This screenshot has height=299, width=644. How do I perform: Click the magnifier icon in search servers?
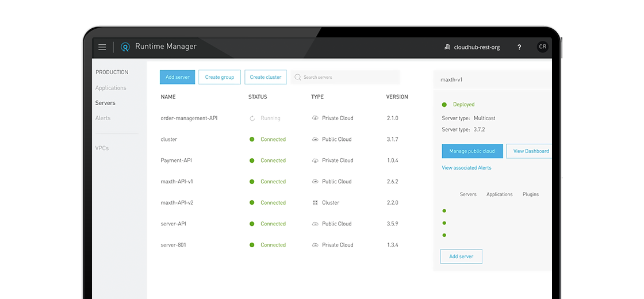click(x=298, y=77)
